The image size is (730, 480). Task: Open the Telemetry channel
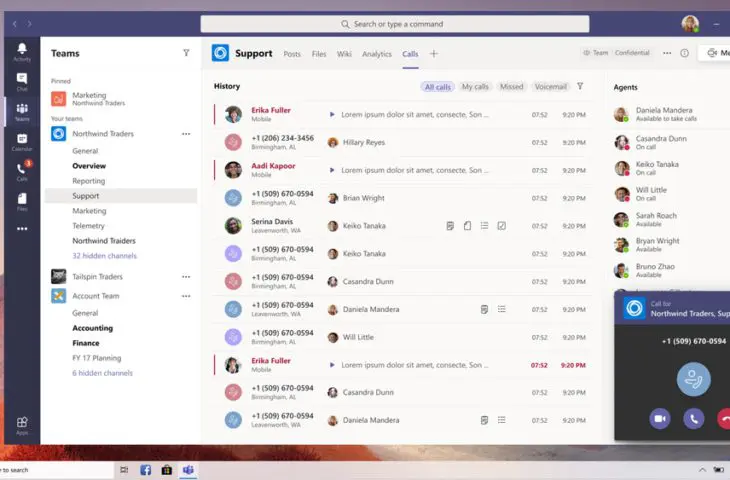click(x=88, y=226)
